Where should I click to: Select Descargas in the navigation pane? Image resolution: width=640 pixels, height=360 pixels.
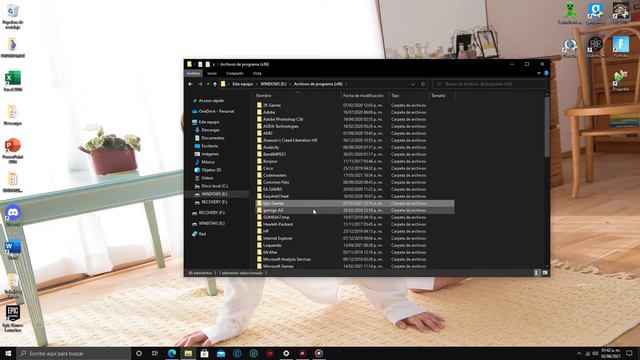(x=210, y=130)
